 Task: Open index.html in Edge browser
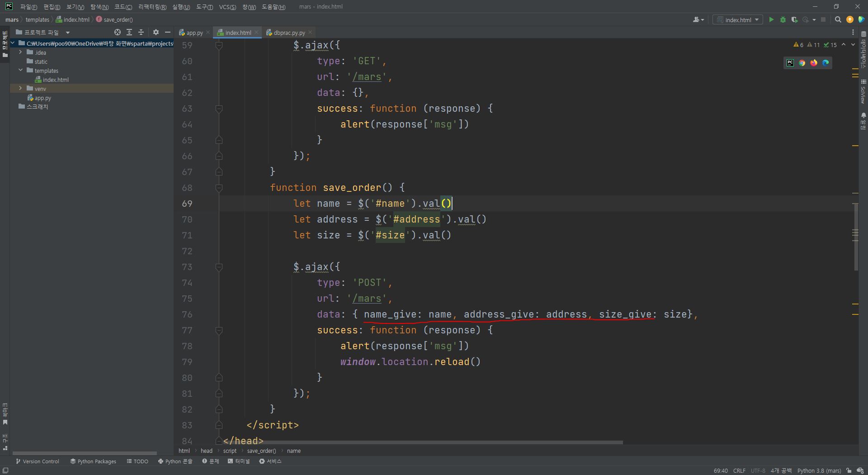[x=826, y=63]
